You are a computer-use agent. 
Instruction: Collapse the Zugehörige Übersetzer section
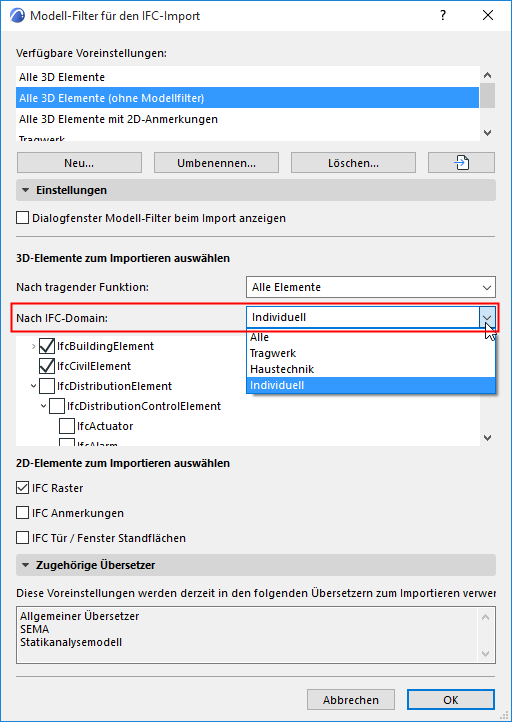26,565
